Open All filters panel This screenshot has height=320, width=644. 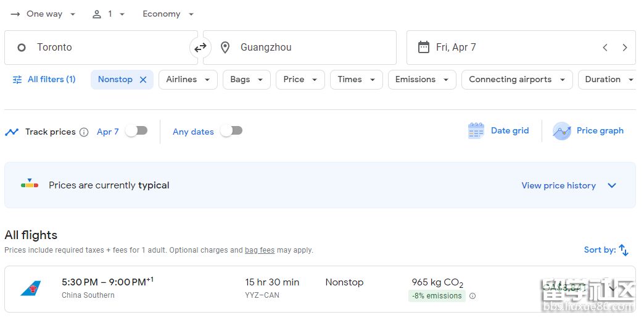click(x=44, y=80)
